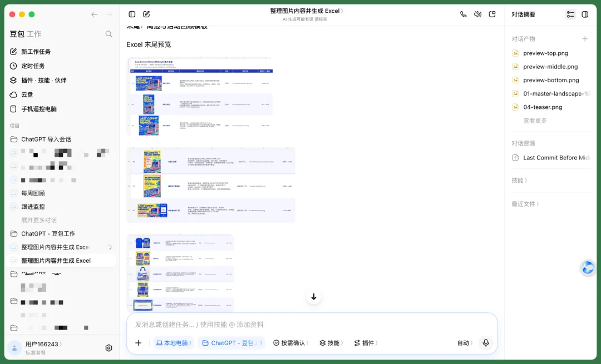The width and height of the screenshot is (601, 364).
Task: Start a voice call with phone icon
Action: tap(464, 14)
